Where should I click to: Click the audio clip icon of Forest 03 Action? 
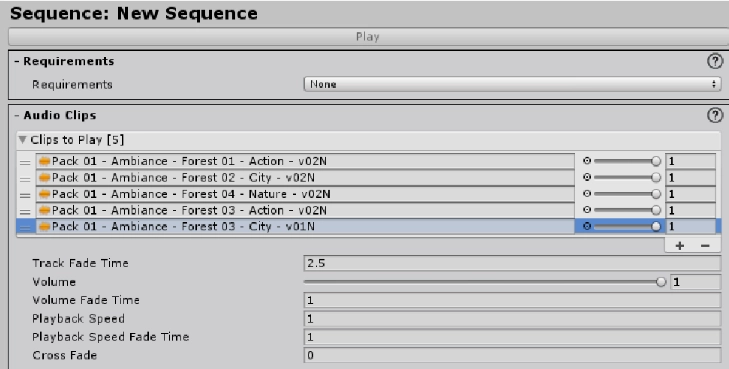pyautogui.click(x=45, y=210)
